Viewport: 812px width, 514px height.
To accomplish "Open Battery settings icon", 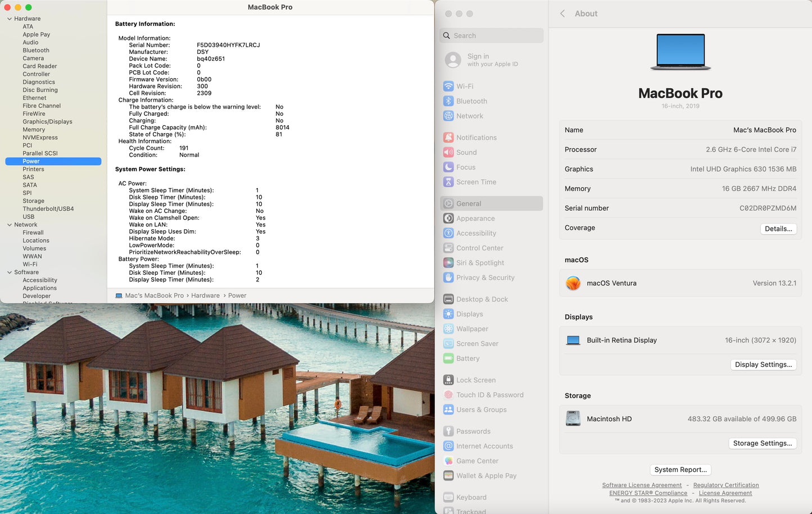I will [x=448, y=358].
